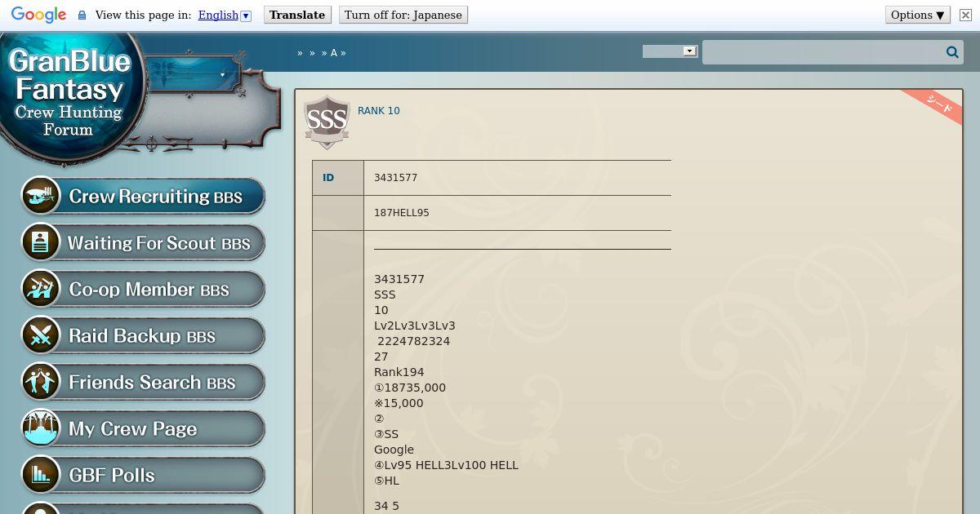980x514 pixels.
Task: Click View this page in label
Action: [x=142, y=15]
